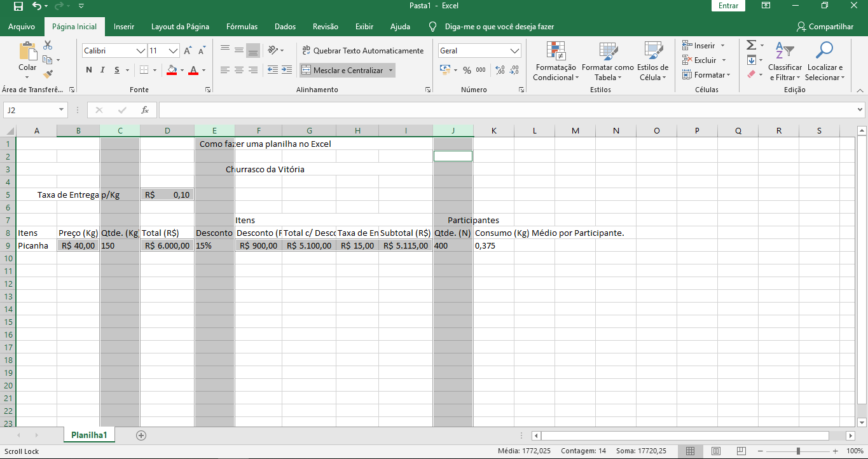868x459 pixels.
Task: Select the Format Painter brush icon
Action: coord(48,74)
